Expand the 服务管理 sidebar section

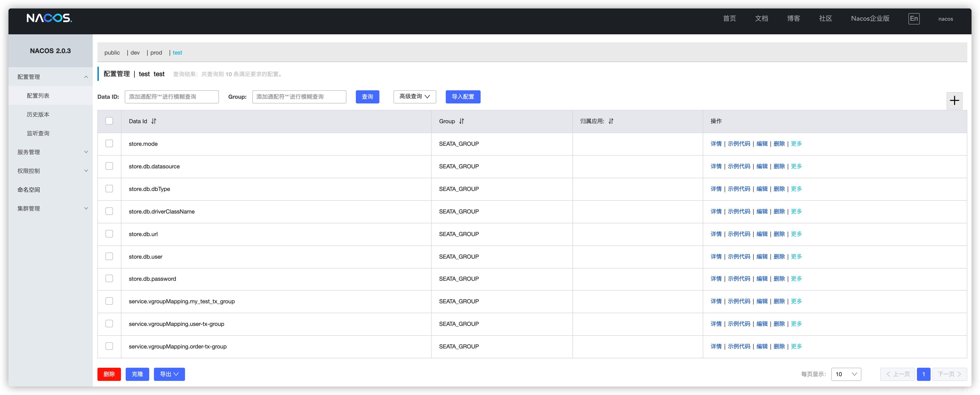pyautogui.click(x=51, y=152)
